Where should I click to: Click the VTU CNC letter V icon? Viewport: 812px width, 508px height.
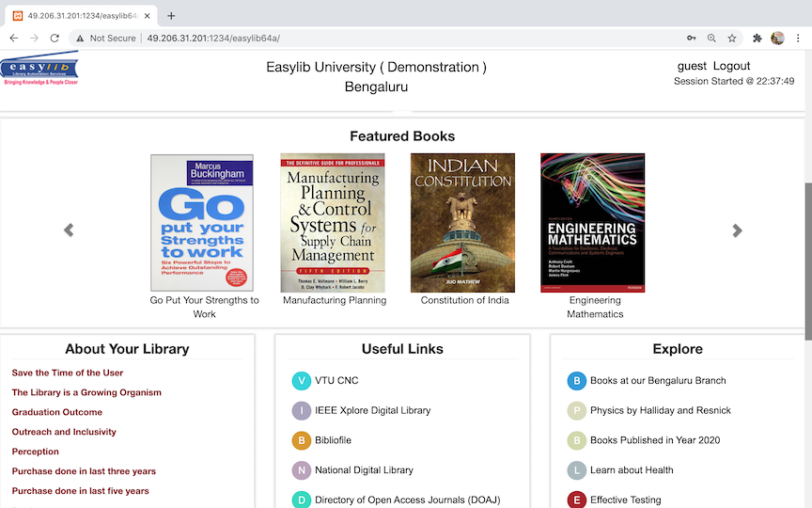click(x=302, y=381)
